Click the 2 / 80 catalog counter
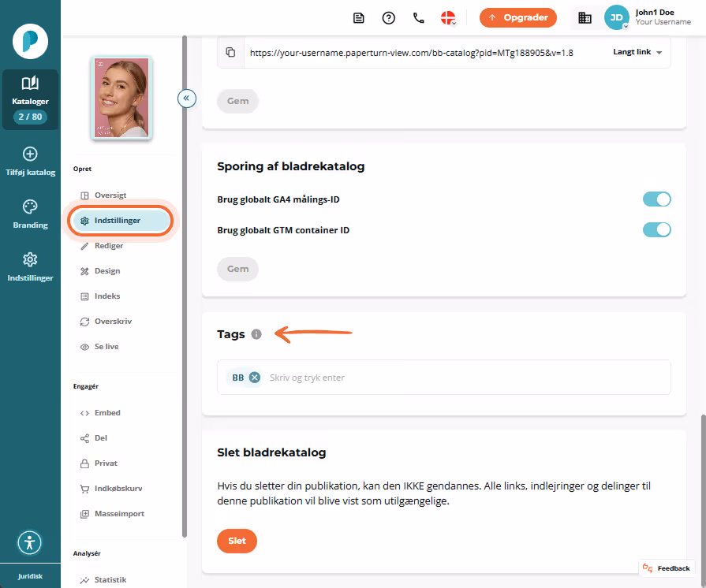 (x=30, y=117)
